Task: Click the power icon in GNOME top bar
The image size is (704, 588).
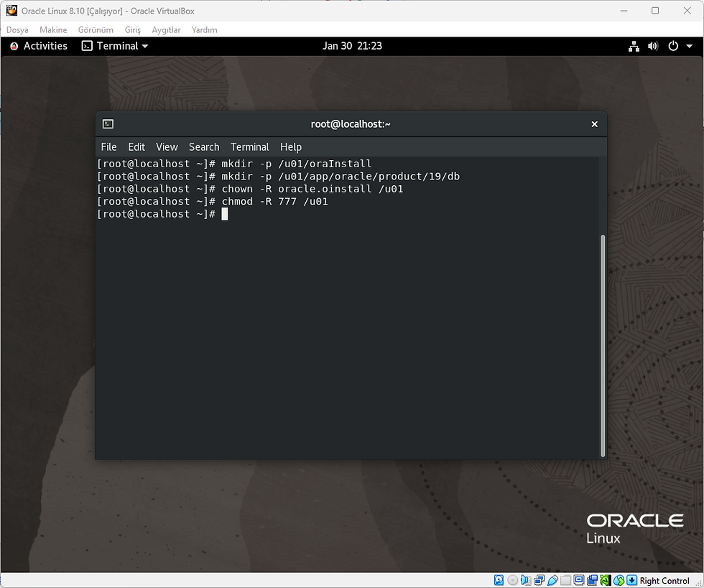Action: pyautogui.click(x=673, y=46)
